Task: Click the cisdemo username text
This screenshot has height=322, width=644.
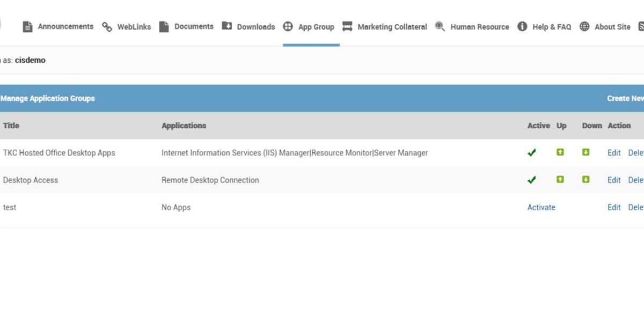Action: (x=31, y=60)
